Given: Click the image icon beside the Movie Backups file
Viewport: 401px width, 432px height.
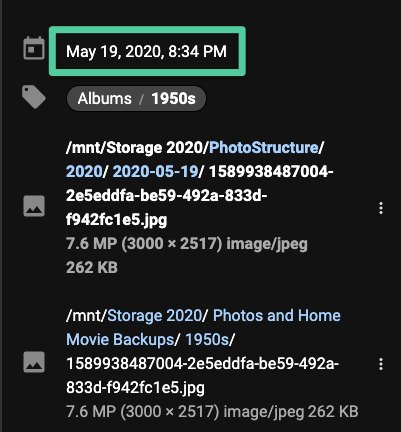Looking at the screenshot, I should 34,362.
